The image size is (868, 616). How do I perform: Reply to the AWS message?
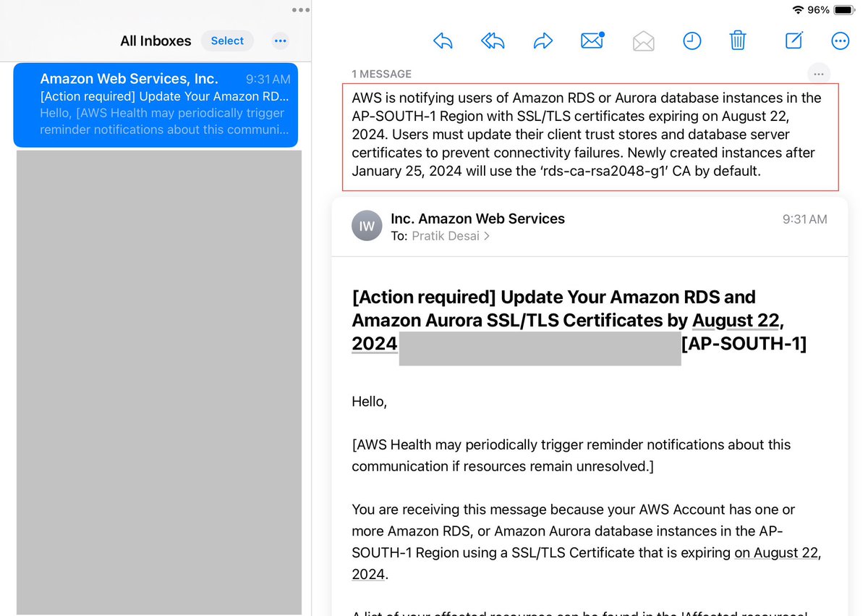click(443, 41)
